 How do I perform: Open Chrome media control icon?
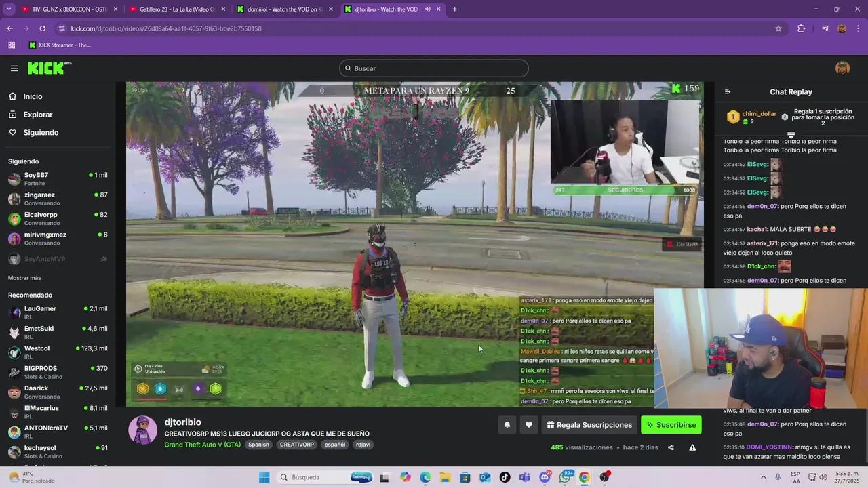click(x=825, y=28)
